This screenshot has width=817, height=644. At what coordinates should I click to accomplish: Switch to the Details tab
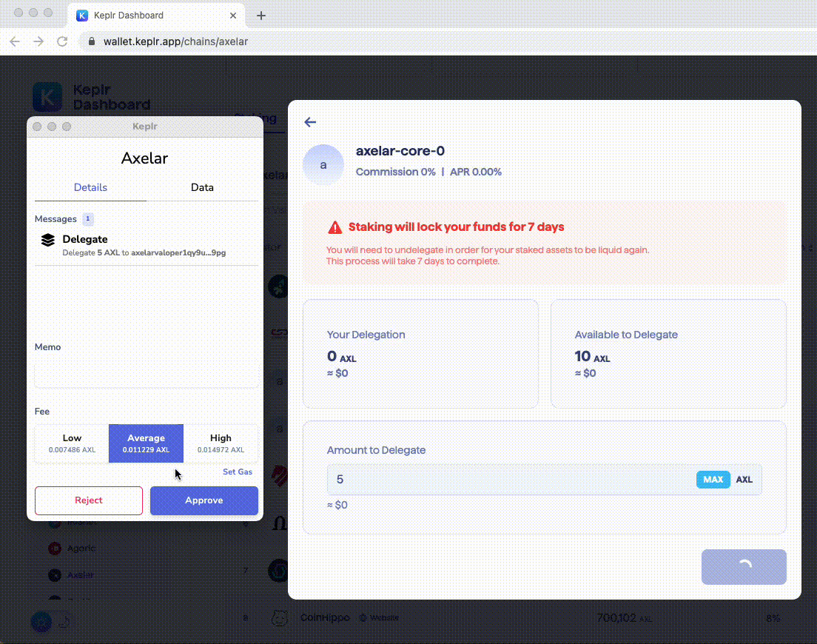[90, 187]
